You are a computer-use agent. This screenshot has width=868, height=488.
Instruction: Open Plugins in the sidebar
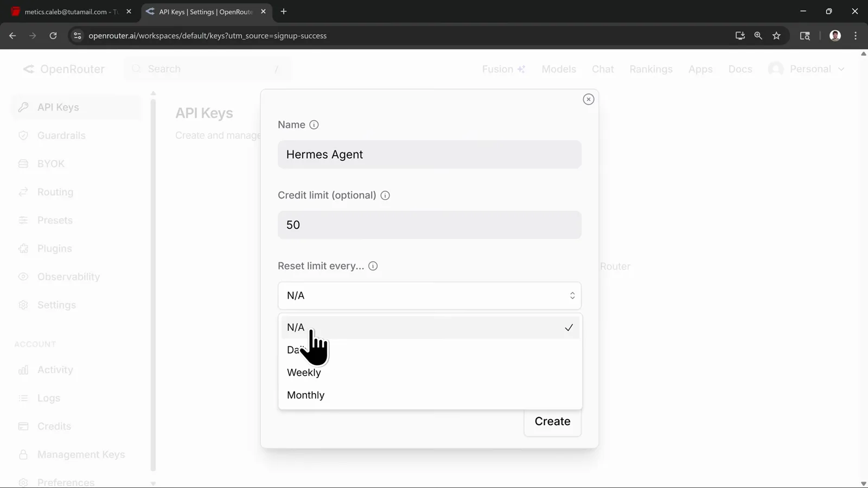(x=76, y=248)
